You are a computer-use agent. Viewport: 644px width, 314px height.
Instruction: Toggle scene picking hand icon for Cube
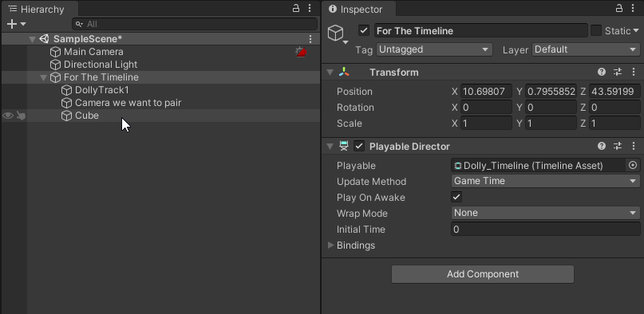point(21,116)
